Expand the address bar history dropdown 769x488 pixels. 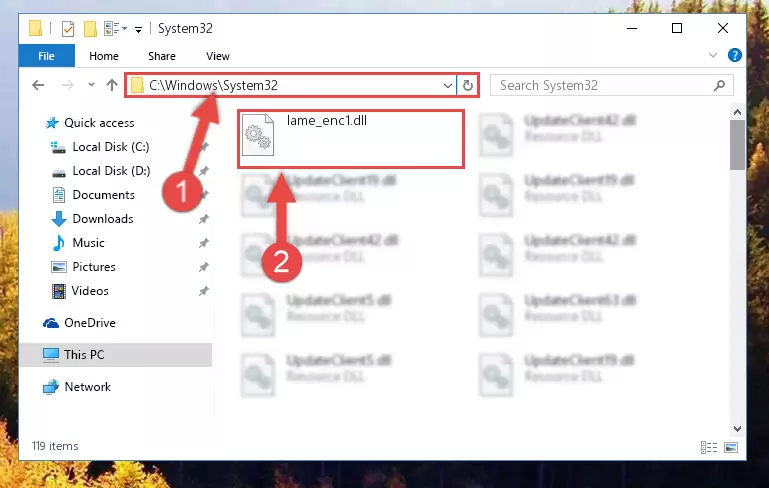[x=447, y=85]
